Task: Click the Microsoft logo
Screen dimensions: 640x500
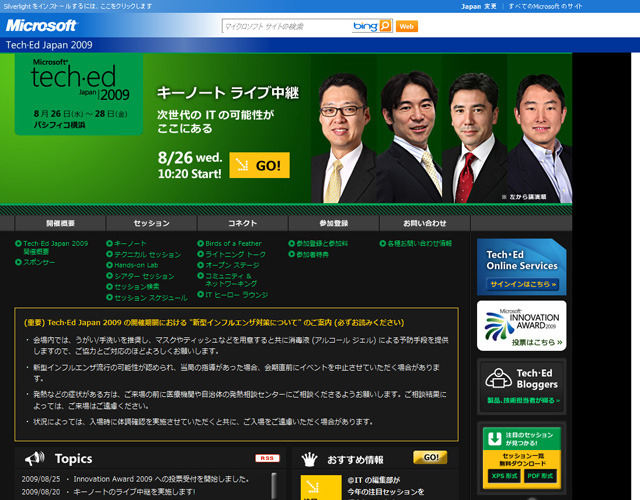Action: (41, 26)
